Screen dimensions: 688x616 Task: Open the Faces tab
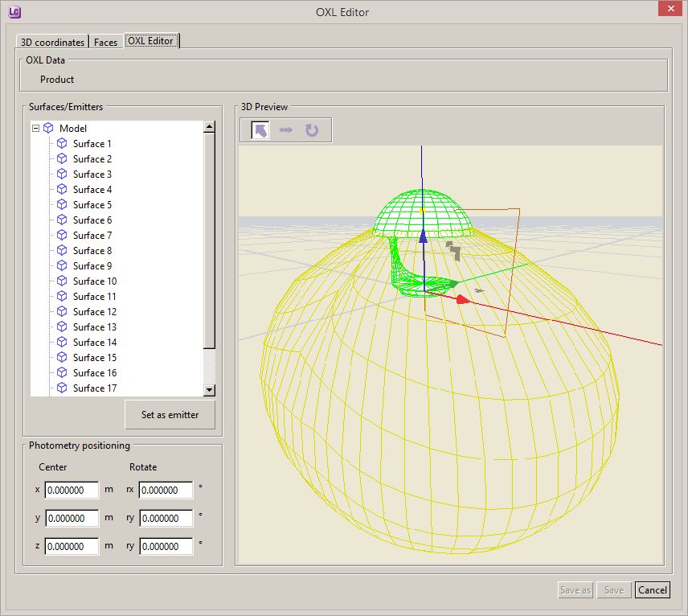(106, 42)
